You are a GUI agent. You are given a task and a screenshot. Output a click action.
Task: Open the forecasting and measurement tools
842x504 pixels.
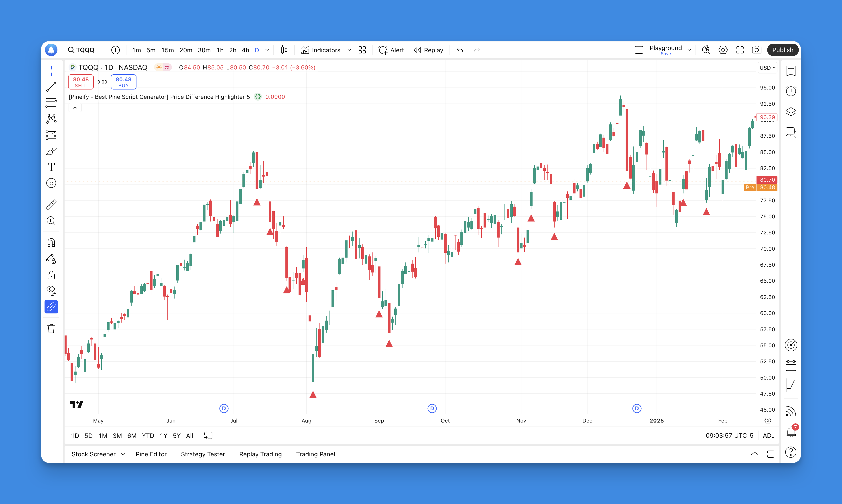(51, 135)
